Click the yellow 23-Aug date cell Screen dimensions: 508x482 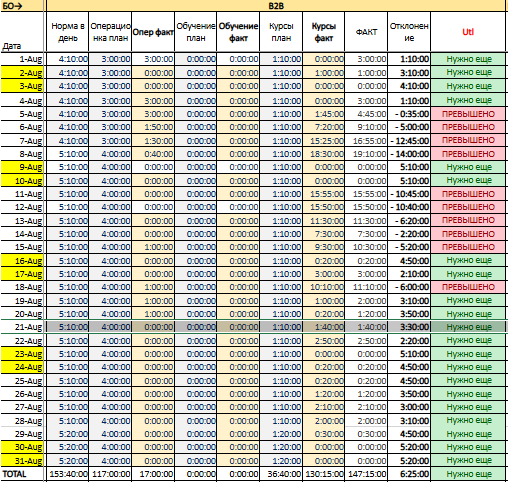pos(22,354)
